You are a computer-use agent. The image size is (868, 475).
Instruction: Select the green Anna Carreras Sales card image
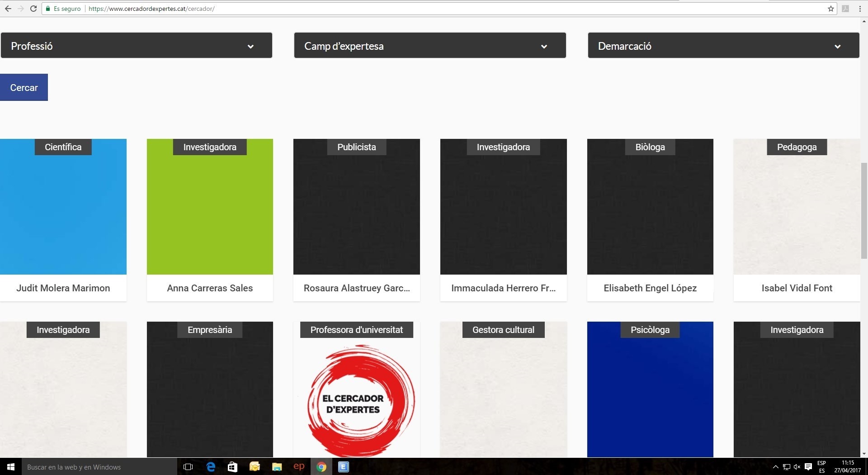point(210,213)
